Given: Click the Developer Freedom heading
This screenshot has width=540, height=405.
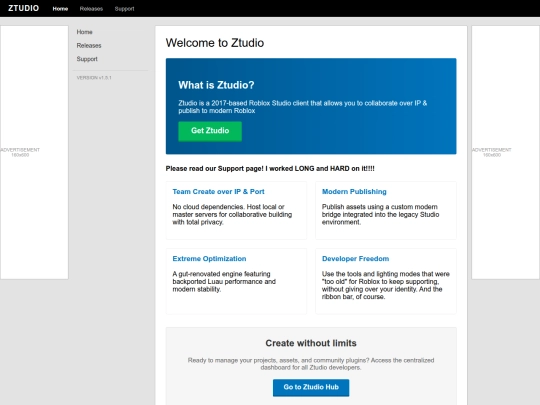Looking at the screenshot, I should coord(355,259).
